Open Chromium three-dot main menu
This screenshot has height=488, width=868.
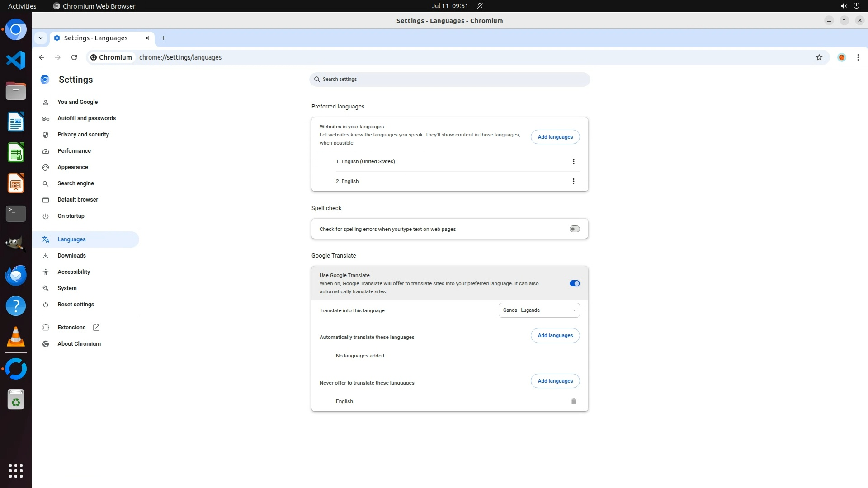[858, 57]
